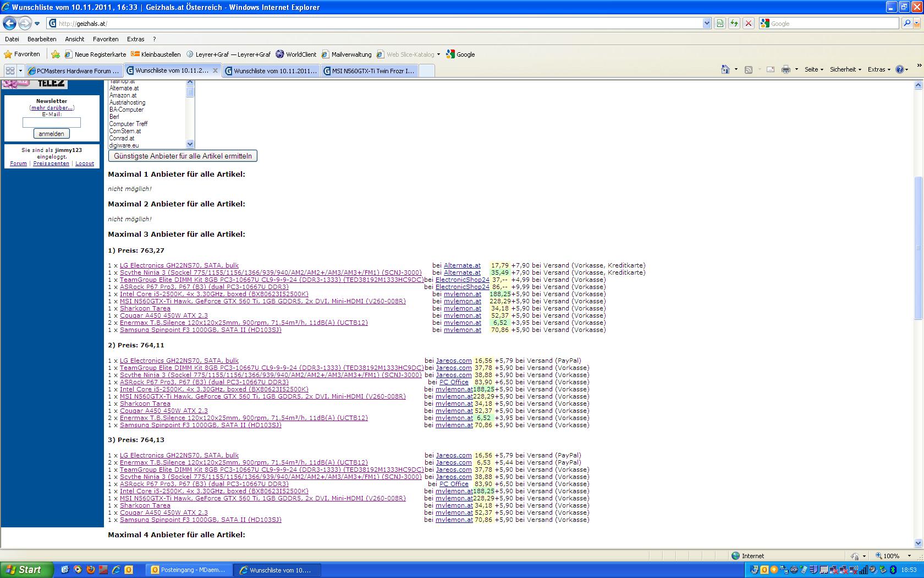Open the ? help menu
924x578 pixels.
click(155, 39)
